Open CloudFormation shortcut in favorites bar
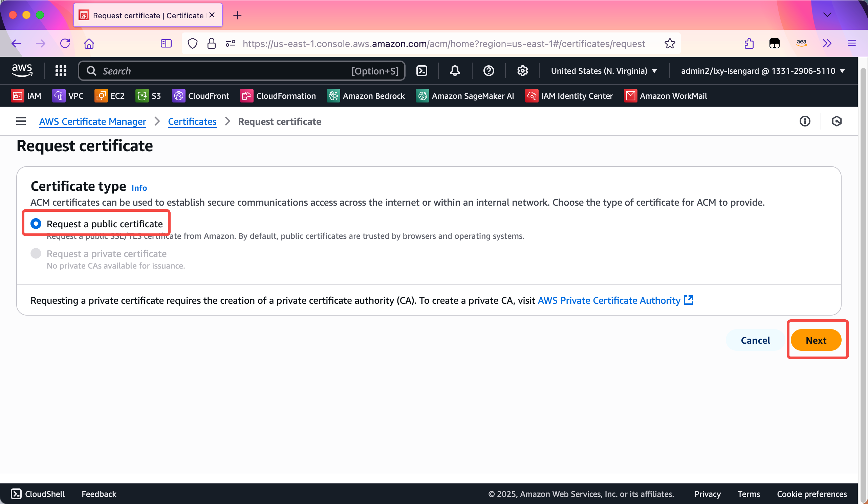 278,96
